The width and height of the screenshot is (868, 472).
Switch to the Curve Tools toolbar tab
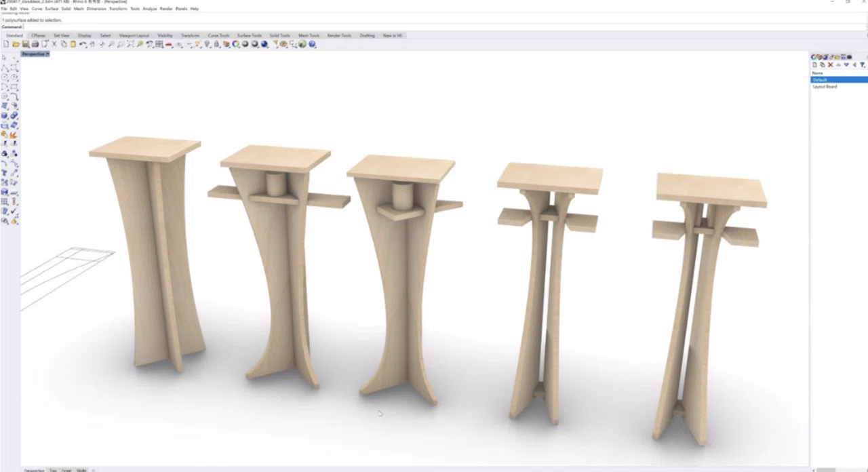(218, 35)
